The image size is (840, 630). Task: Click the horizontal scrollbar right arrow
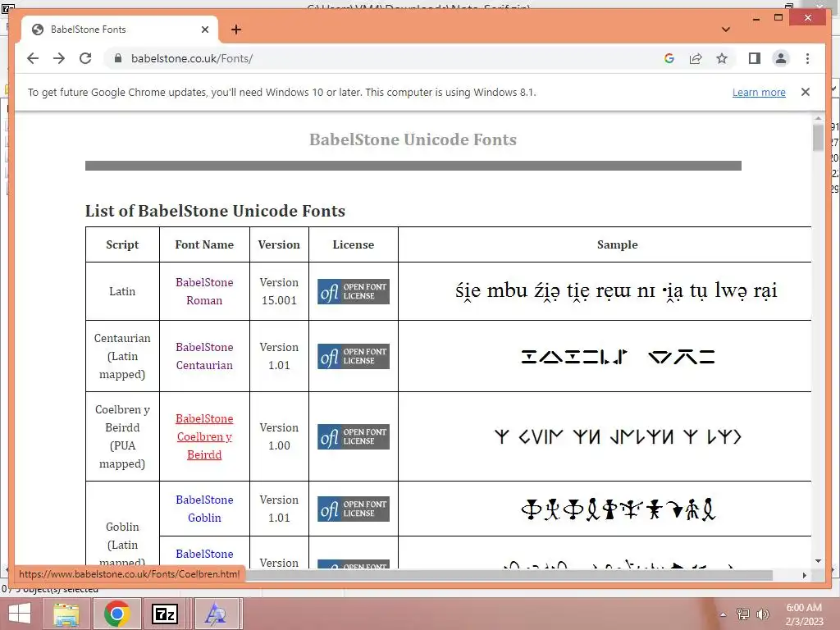click(804, 575)
